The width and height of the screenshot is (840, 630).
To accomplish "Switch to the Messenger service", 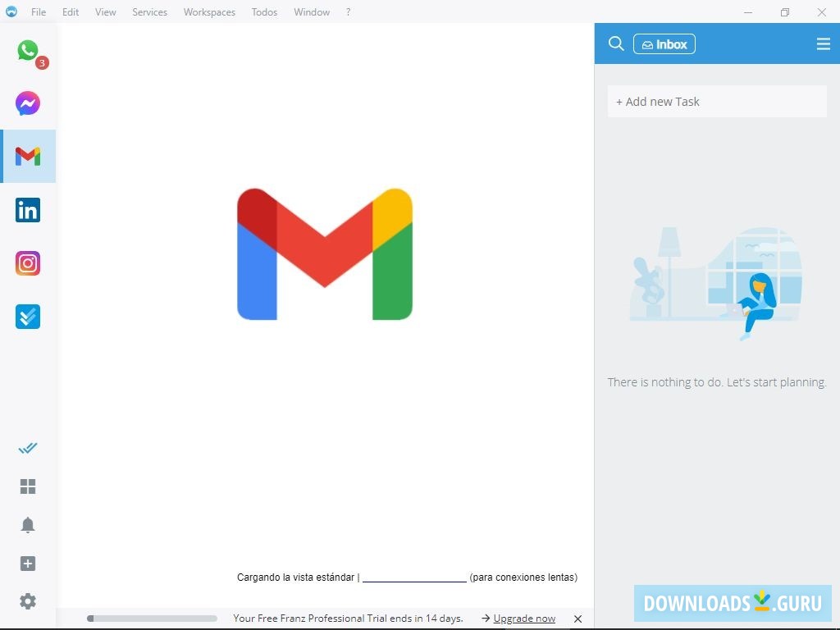I will [28, 103].
